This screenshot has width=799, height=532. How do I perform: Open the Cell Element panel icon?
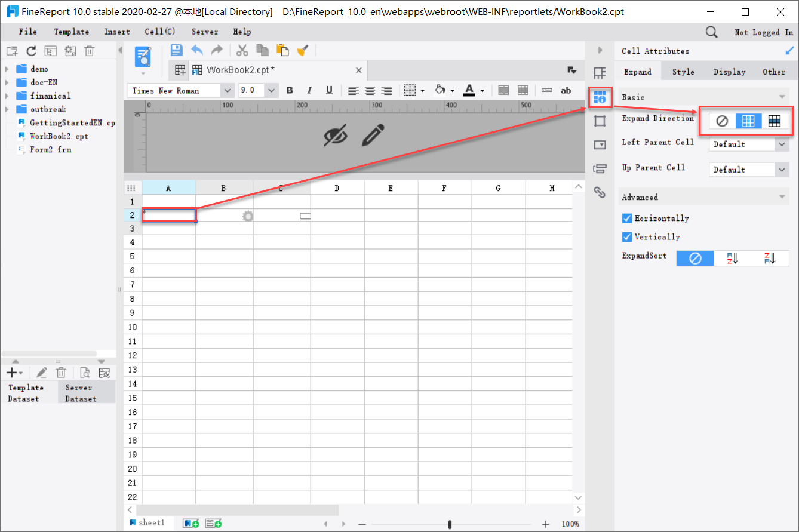tap(600, 73)
